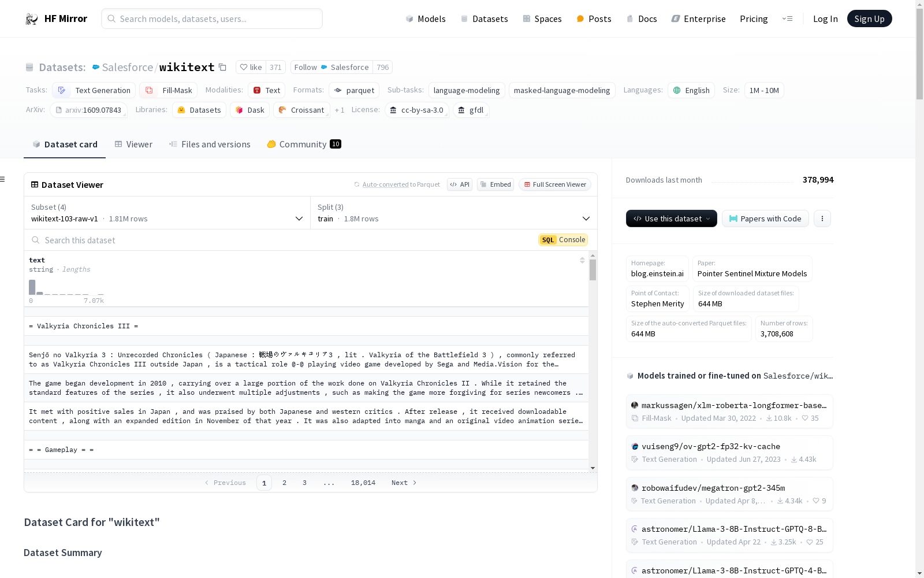The image size is (924, 578).
Task: Expand the +1 more libraries
Action: [x=340, y=110]
